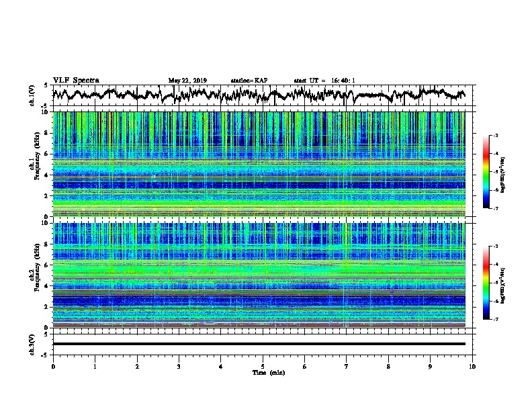Screen dimensions: 532x411
Task: Click time axis tick label '9'
Action: [x=430, y=366]
